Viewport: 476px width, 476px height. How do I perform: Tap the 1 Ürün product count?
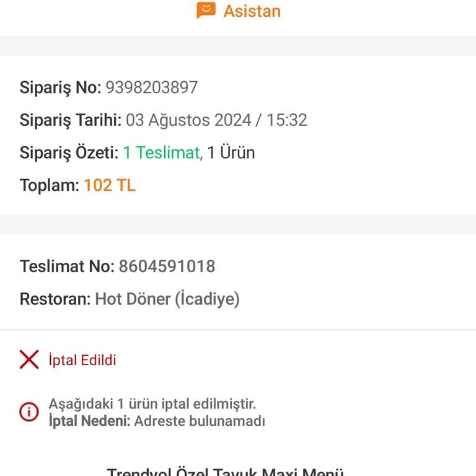(231, 152)
